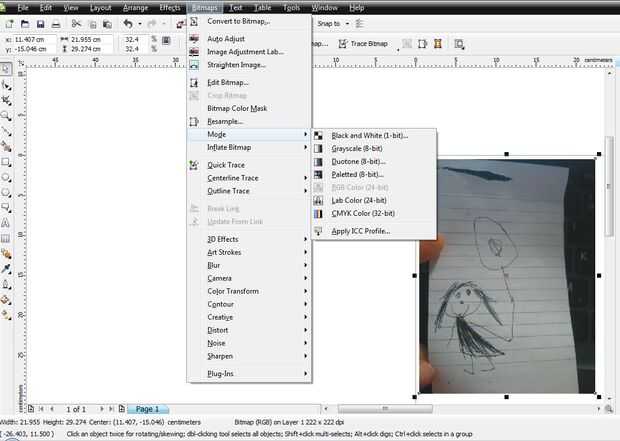Image resolution: width=620 pixels, height=441 pixels.
Task: Click the Print icon in toolbar
Action: (56, 24)
